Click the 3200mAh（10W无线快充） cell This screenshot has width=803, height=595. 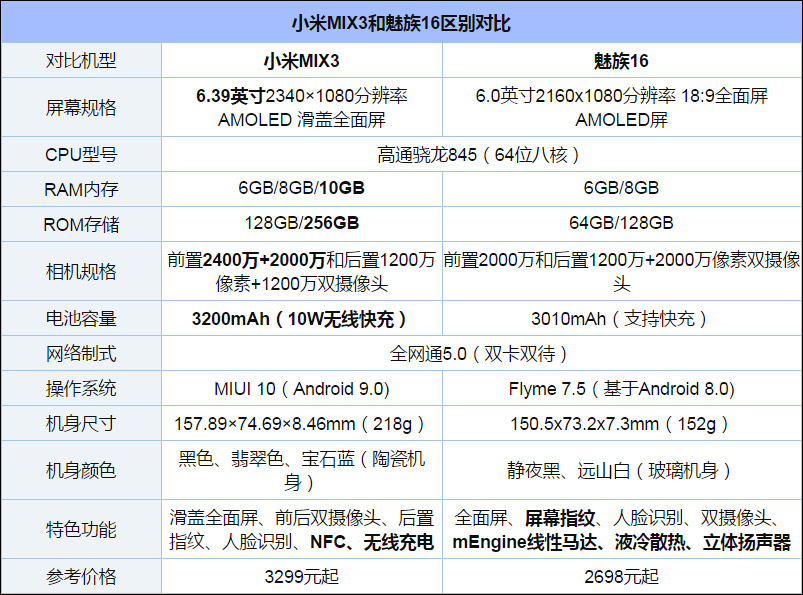302,318
